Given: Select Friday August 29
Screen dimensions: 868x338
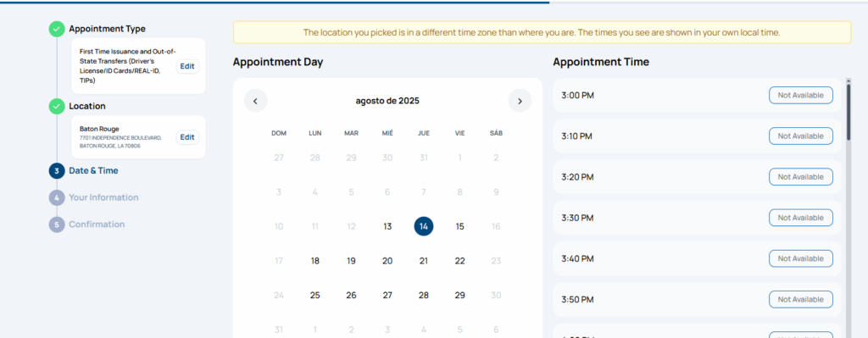Looking at the screenshot, I should tap(460, 296).
